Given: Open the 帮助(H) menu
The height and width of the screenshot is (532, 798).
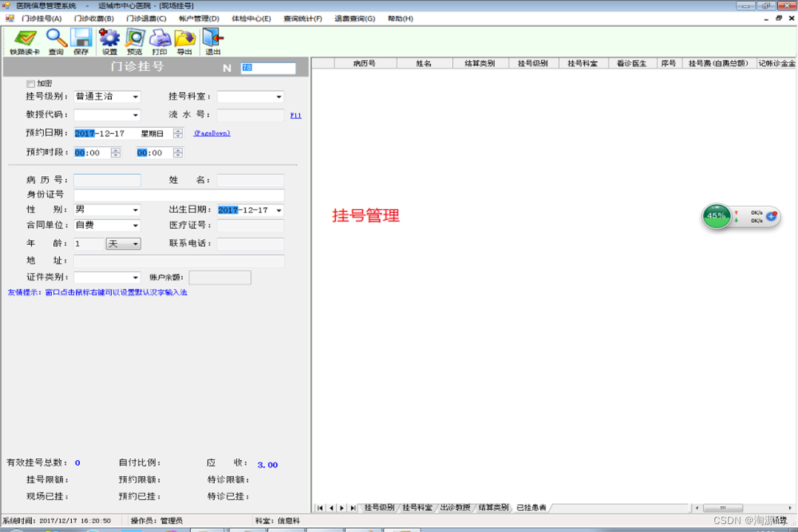Looking at the screenshot, I should [400, 19].
